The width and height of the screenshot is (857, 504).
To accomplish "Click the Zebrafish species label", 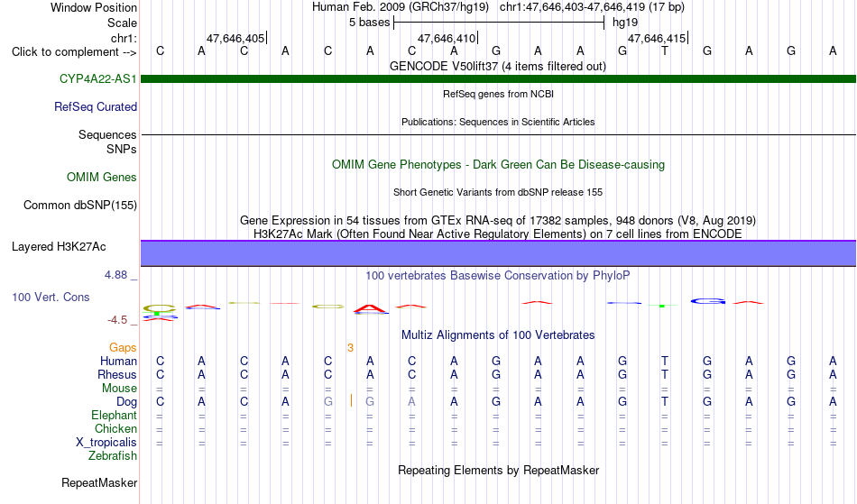I will pyautogui.click(x=113, y=455).
